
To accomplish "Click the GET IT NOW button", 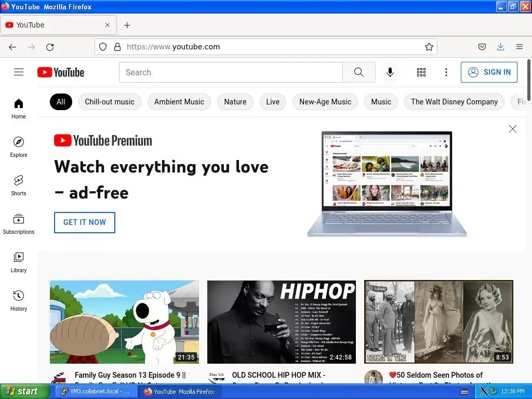I will pyautogui.click(x=85, y=222).
